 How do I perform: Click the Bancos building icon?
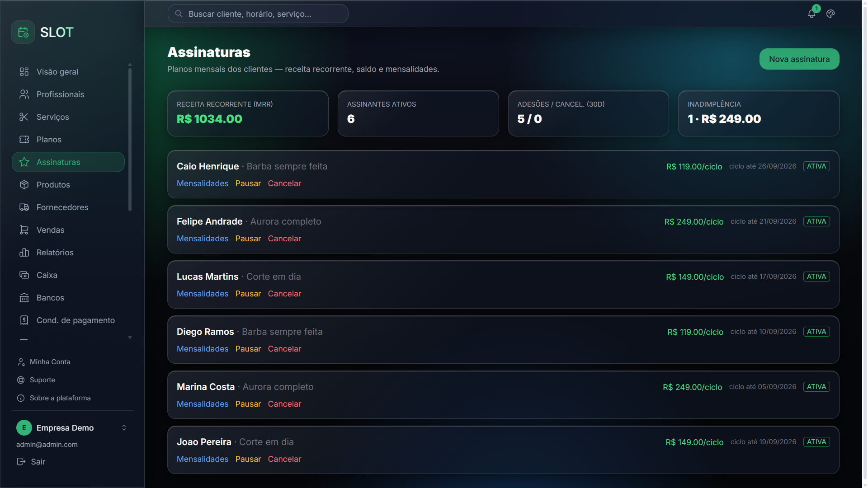(24, 298)
